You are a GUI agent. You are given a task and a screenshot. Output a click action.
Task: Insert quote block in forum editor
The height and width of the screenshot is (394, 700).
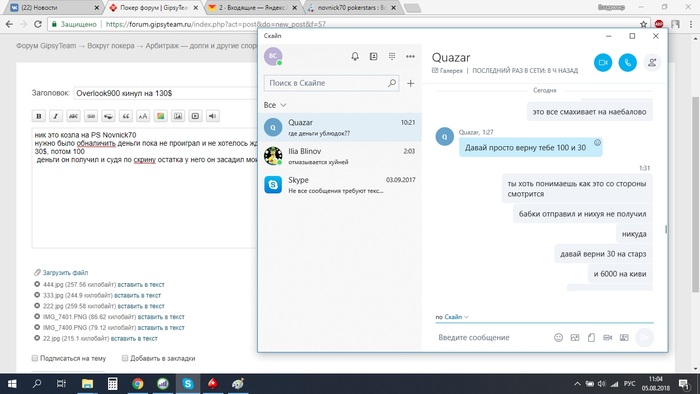(x=126, y=116)
